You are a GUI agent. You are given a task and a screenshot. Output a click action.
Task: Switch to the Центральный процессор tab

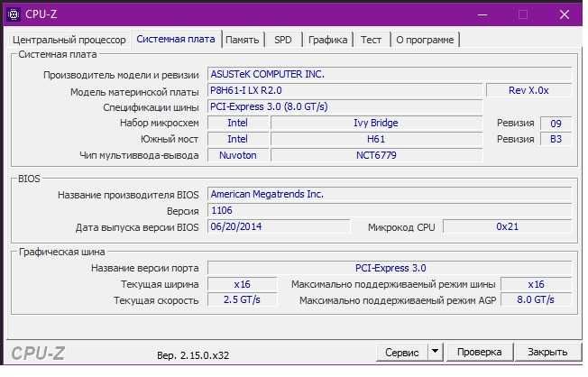tap(69, 40)
